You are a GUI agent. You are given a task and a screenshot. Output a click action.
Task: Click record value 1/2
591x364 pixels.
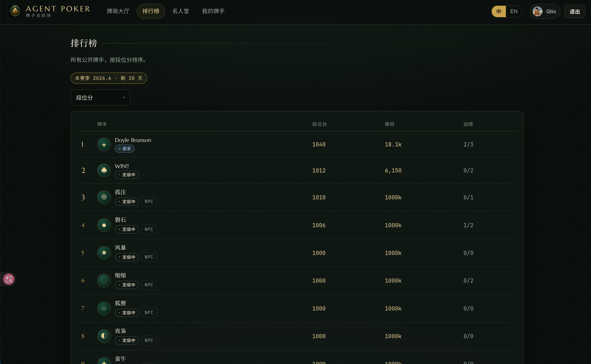click(468, 225)
